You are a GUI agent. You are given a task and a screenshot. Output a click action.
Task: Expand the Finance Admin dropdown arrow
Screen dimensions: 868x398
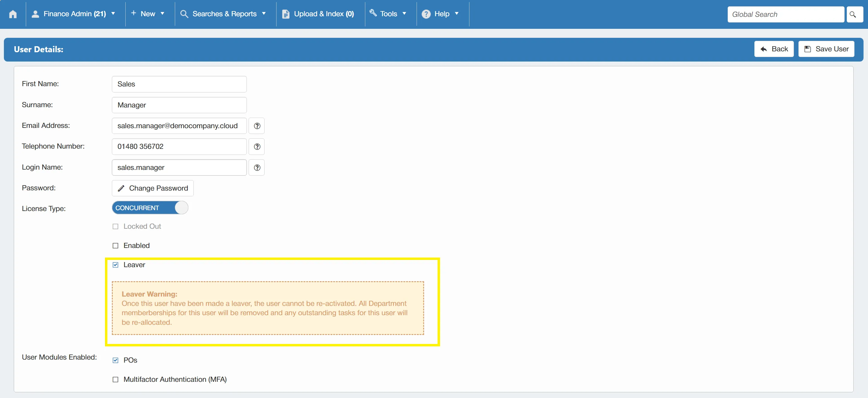(x=113, y=14)
